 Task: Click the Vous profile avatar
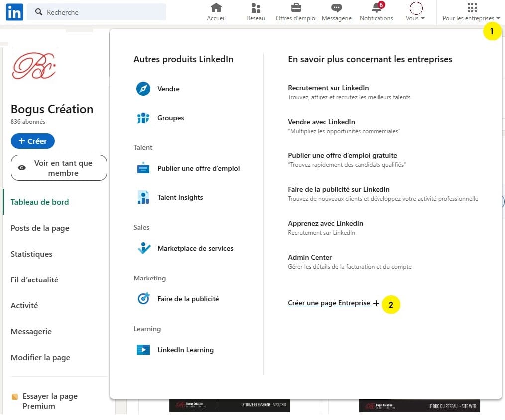pos(416,8)
